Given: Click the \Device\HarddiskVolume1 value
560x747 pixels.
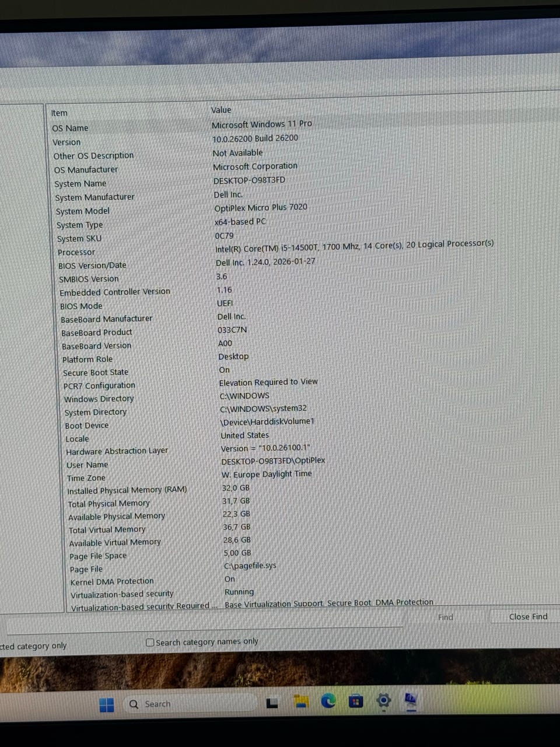Looking at the screenshot, I should tap(267, 421).
